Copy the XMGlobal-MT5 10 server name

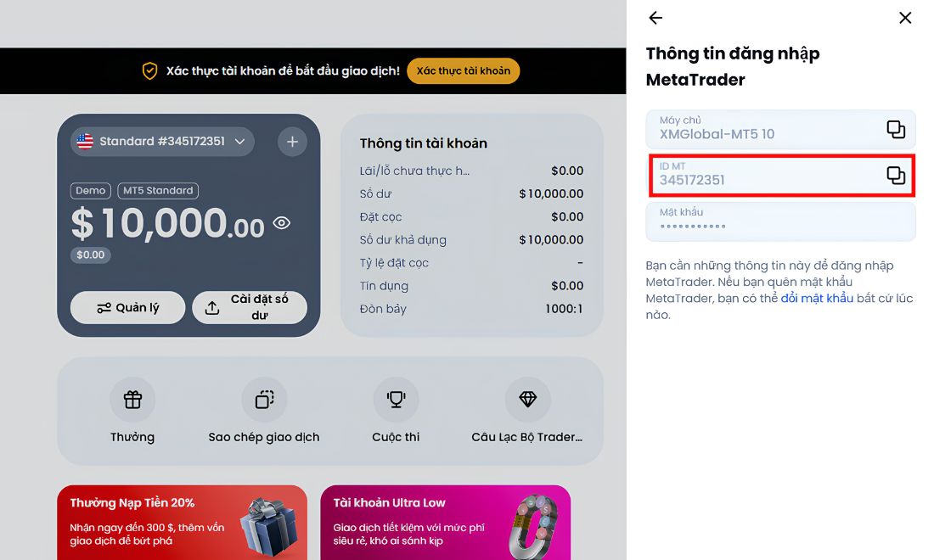point(895,129)
